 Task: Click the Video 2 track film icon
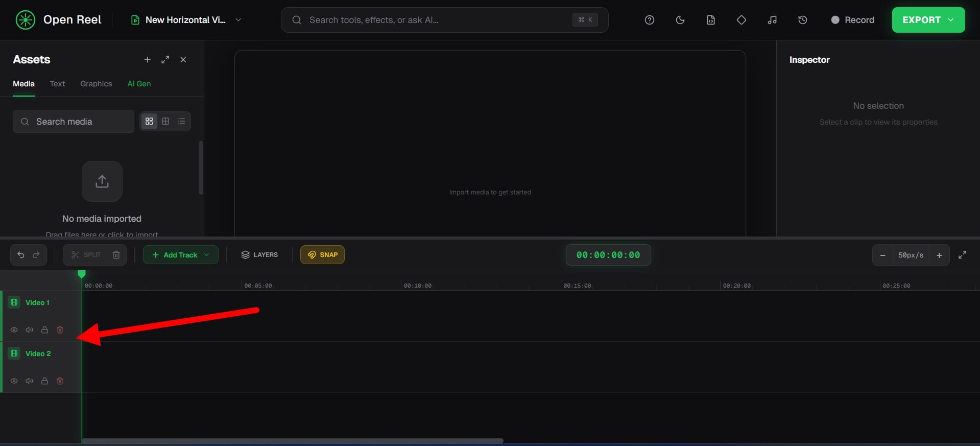pos(14,354)
